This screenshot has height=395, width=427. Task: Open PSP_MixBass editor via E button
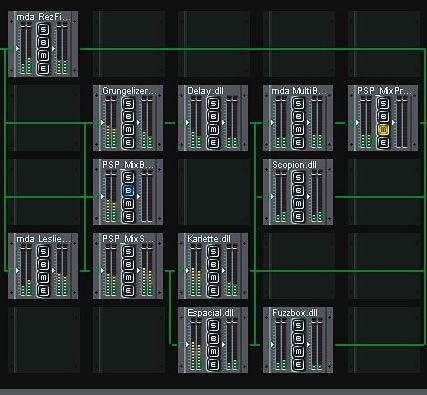pos(128,217)
